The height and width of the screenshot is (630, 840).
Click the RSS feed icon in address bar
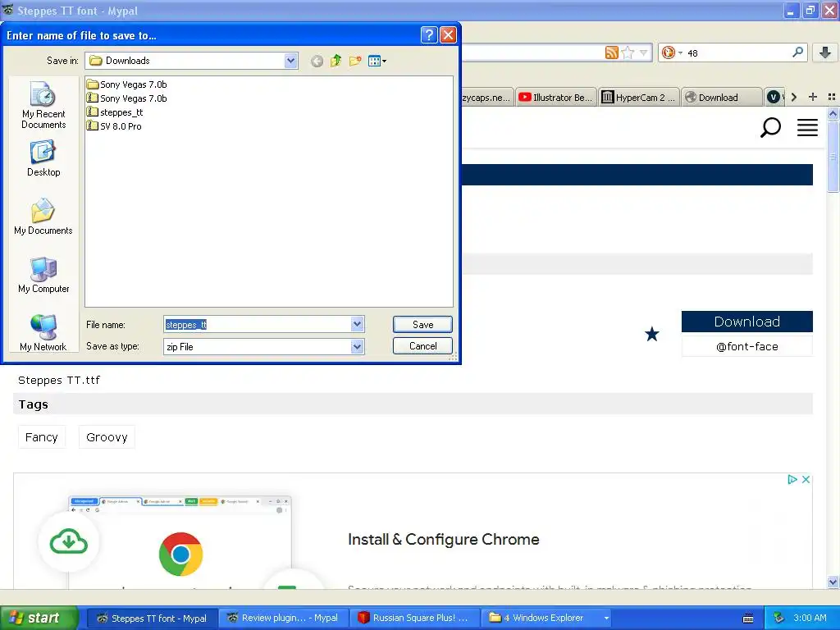point(611,52)
